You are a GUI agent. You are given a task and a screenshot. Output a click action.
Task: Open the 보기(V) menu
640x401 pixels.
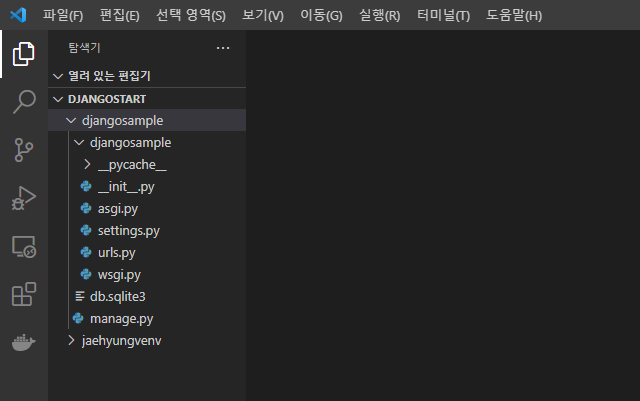(262, 16)
